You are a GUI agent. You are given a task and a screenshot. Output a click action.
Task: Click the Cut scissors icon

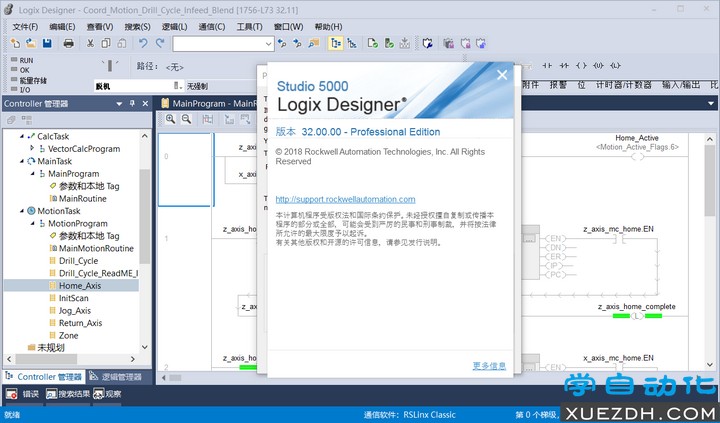pos(90,44)
